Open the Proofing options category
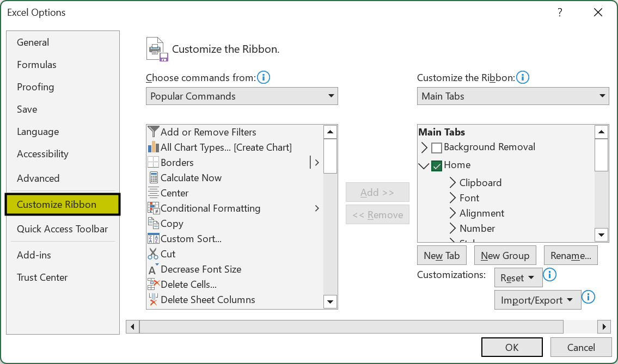 (63, 87)
